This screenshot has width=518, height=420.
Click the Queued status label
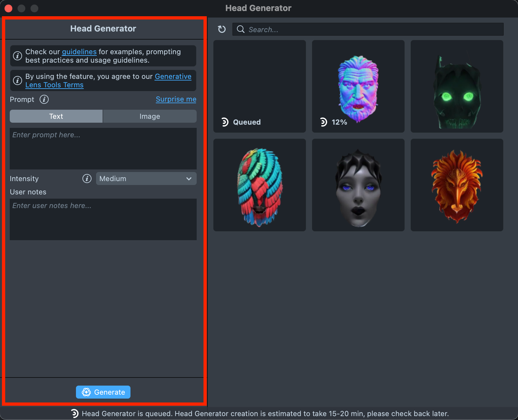click(247, 122)
